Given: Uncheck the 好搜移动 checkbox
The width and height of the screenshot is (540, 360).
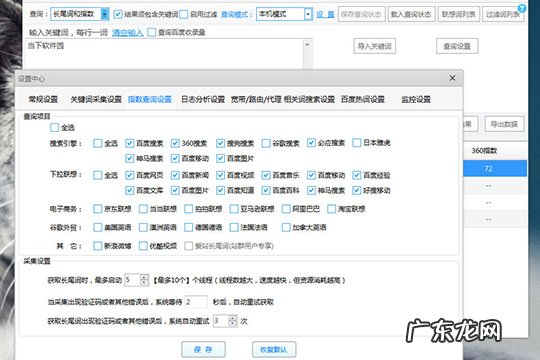Looking at the screenshot, I should tap(357, 190).
